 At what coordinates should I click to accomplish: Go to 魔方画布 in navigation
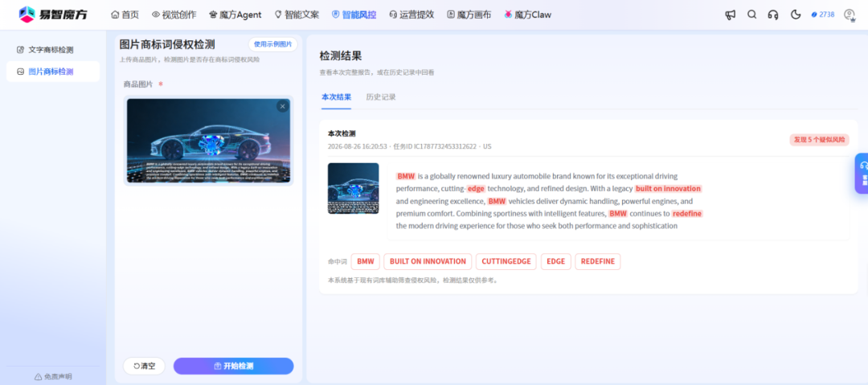tap(469, 15)
